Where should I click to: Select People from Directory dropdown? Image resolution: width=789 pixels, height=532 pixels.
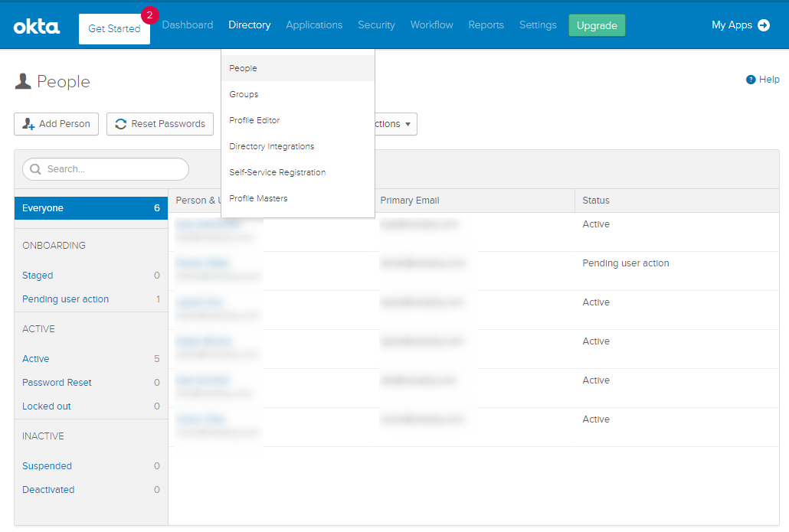click(298, 68)
